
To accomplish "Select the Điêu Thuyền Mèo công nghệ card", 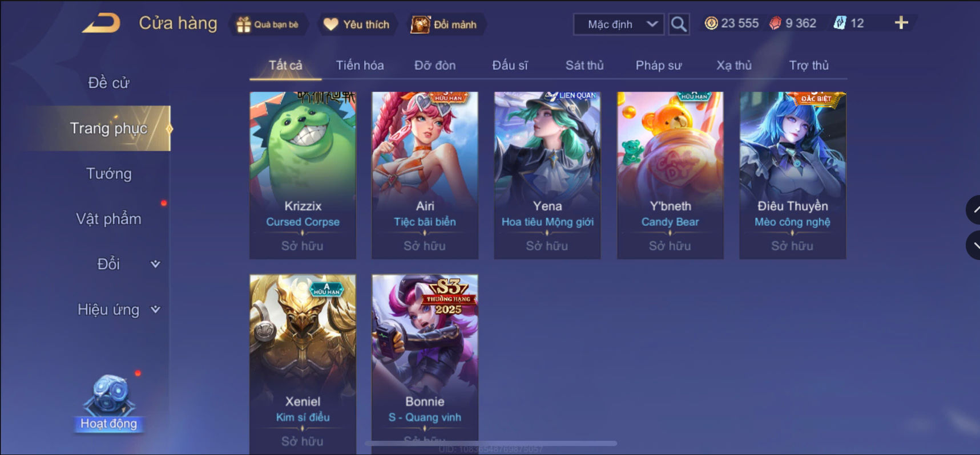I will [x=792, y=176].
